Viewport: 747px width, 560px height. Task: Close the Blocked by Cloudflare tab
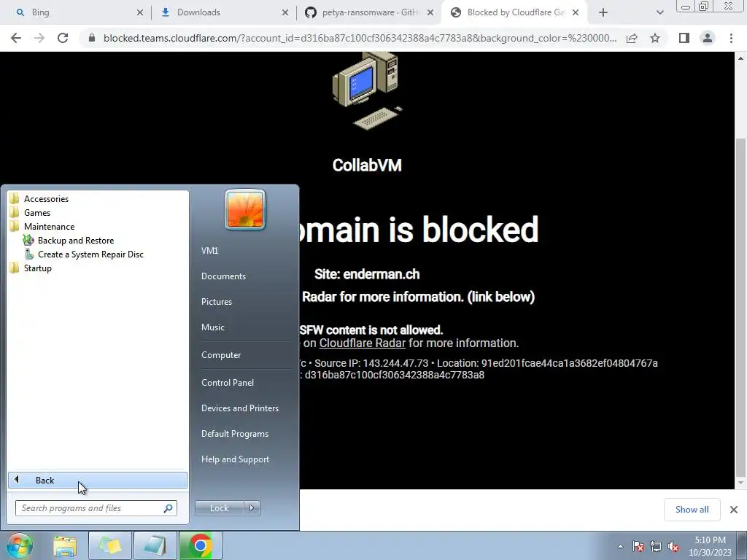[x=576, y=13]
